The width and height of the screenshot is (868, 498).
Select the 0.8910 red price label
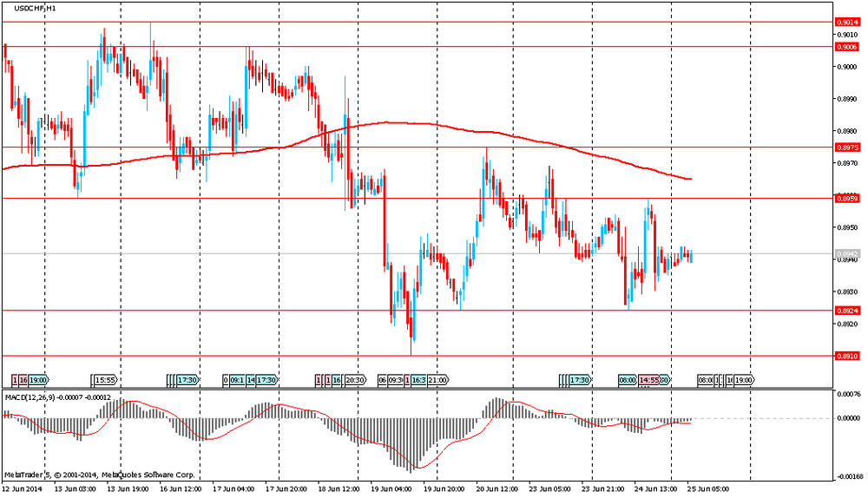847,357
